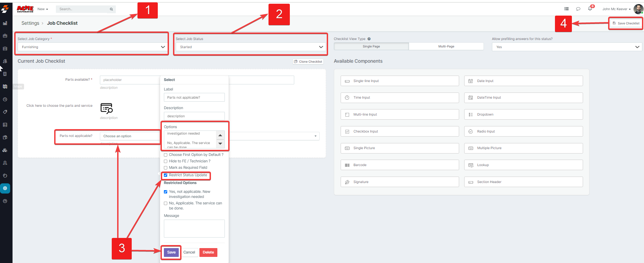The height and width of the screenshot is (263, 644).
Task: Add the Radio Input component
Action: [523, 131]
